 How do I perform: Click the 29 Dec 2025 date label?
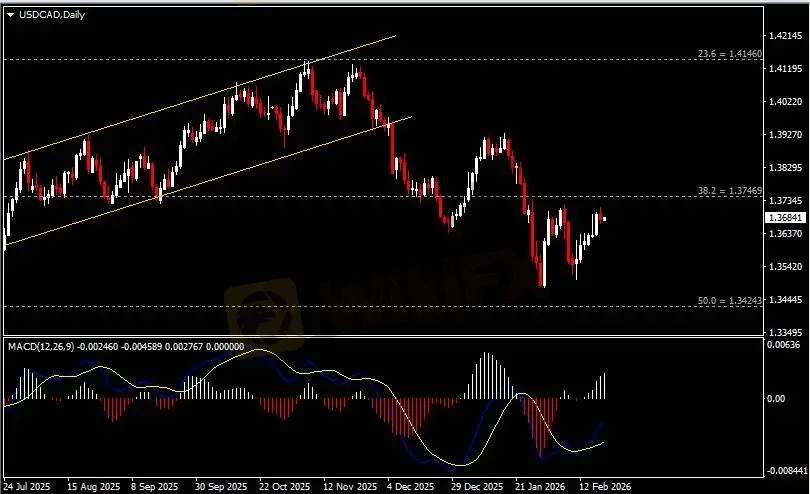click(473, 486)
